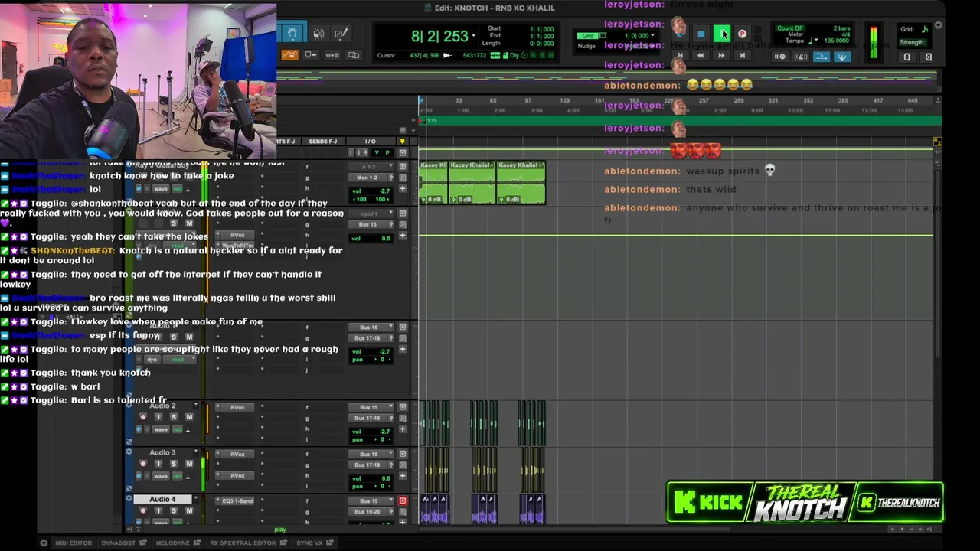Fast forward using the transport button
The width and height of the screenshot is (980, 551).
tap(720, 56)
